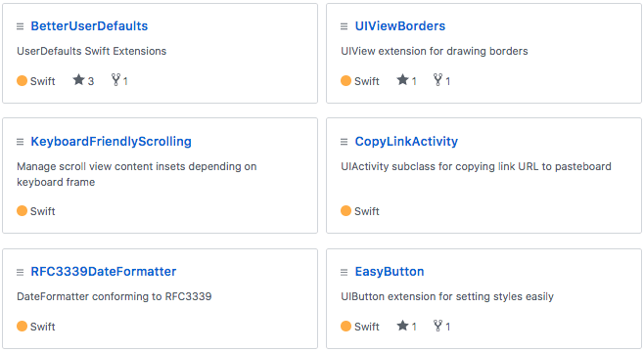Open EasyButton fork count icon
Screen dimensions: 644x352
pos(438,326)
